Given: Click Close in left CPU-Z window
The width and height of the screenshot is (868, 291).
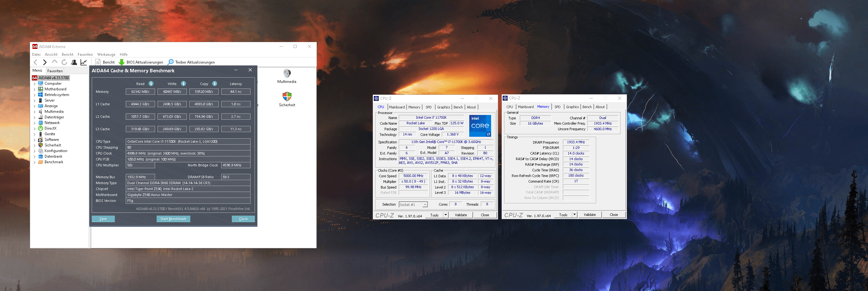Looking at the screenshot, I should (485, 215).
